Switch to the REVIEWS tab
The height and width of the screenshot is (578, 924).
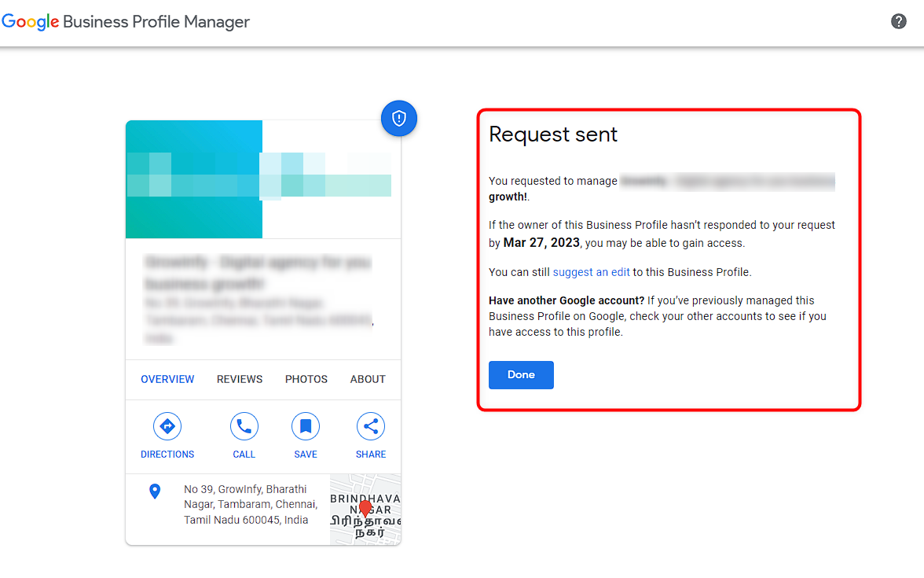tap(239, 379)
